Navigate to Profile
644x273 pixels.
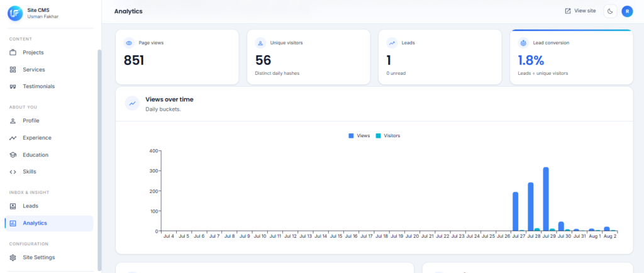(x=49, y=121)
